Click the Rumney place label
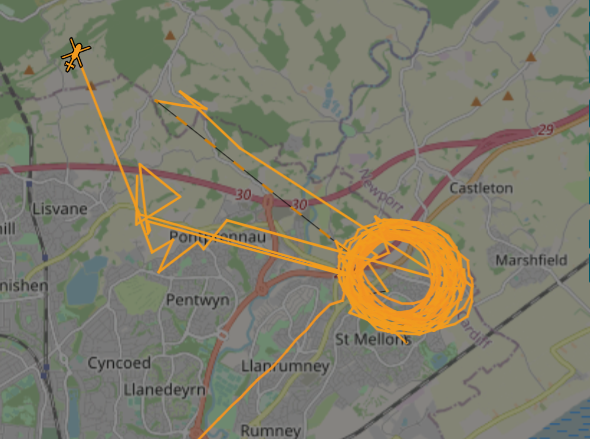This screenshot has height=439, width=590. click(270, 431)
